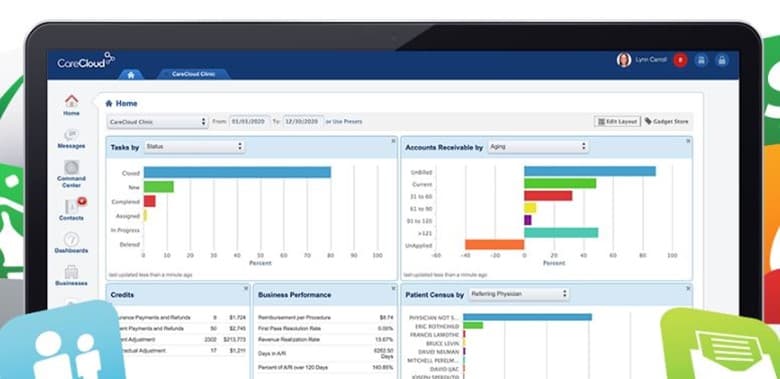Click the blue Closed tasks bar

tap(237, 172)
